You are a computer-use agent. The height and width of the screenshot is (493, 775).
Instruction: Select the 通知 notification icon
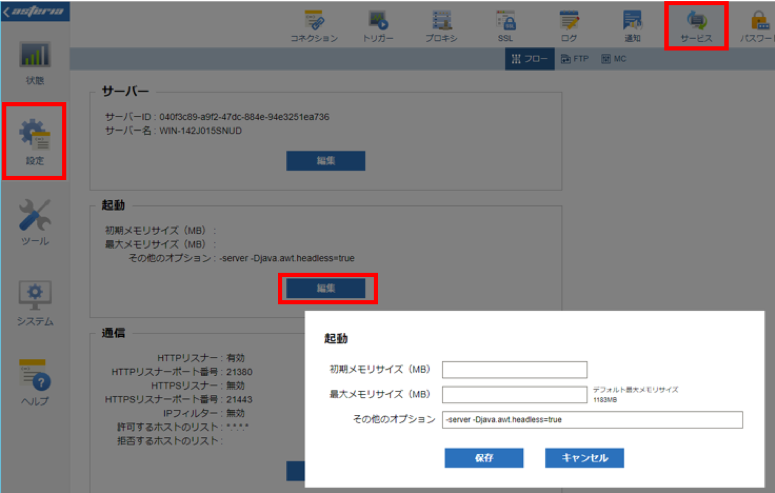[632, 26]
